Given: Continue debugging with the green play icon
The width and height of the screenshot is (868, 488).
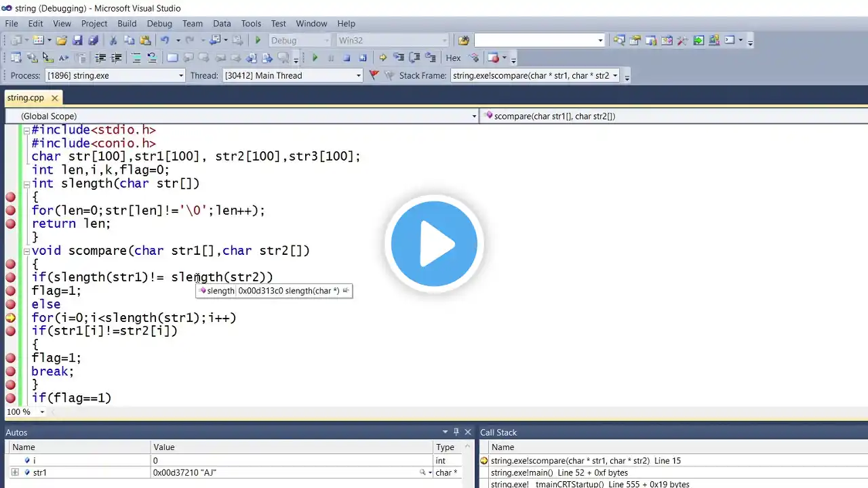Looking at the screenshot, I should pyautogui.click(x=315, y=58).
